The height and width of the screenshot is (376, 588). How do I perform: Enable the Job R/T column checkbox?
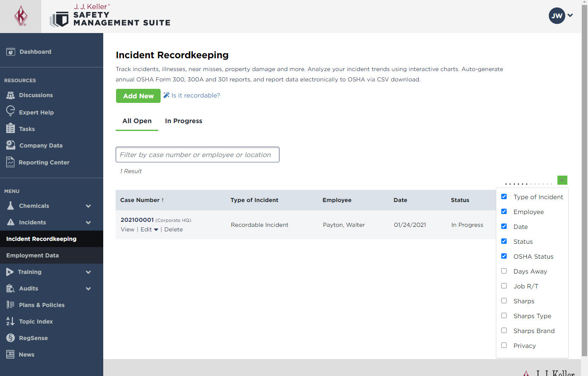tap(504, 286)
